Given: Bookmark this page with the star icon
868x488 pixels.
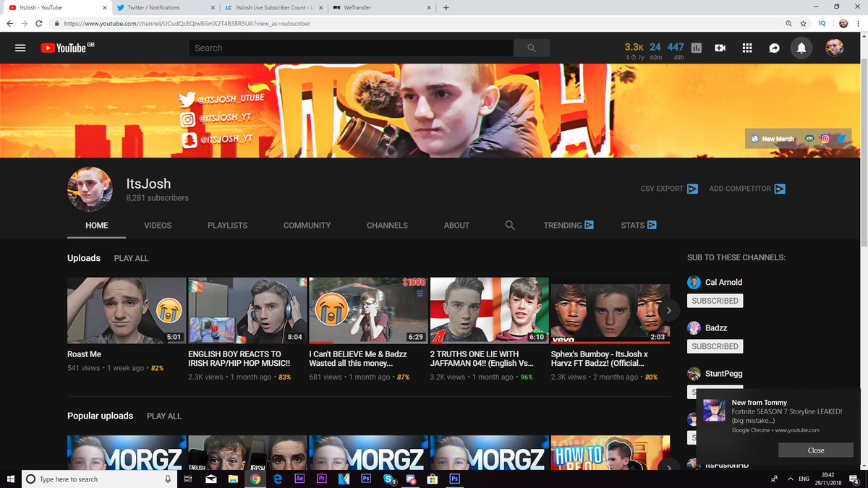Looking at the screenshot, I should [804, 23].
